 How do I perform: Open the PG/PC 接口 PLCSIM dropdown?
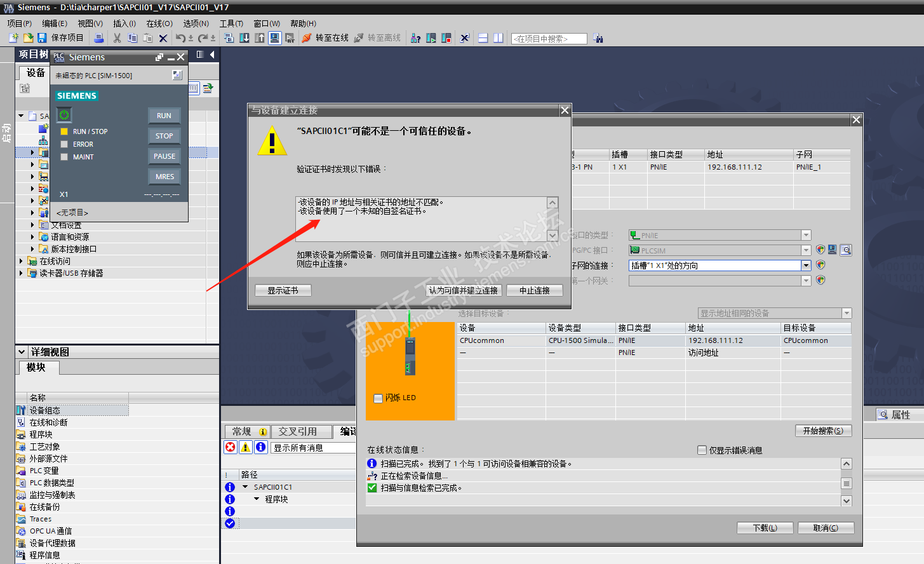point(806,250)
